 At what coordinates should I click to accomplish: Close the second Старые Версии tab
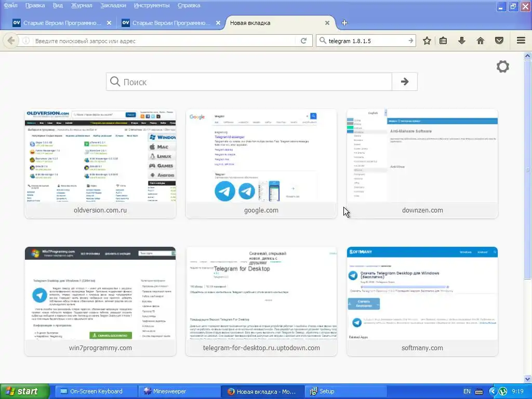pyautogui.click(x=218, y=23)
